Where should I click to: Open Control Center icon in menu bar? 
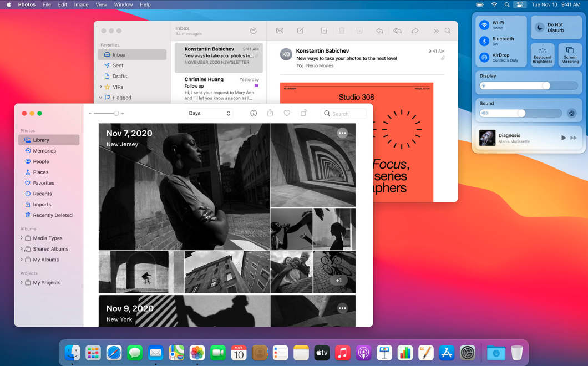pos(520,4)
